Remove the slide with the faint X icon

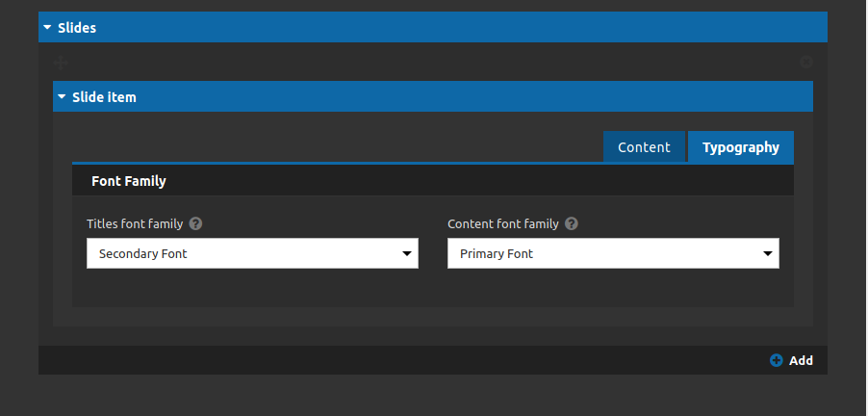click(806, 62)
